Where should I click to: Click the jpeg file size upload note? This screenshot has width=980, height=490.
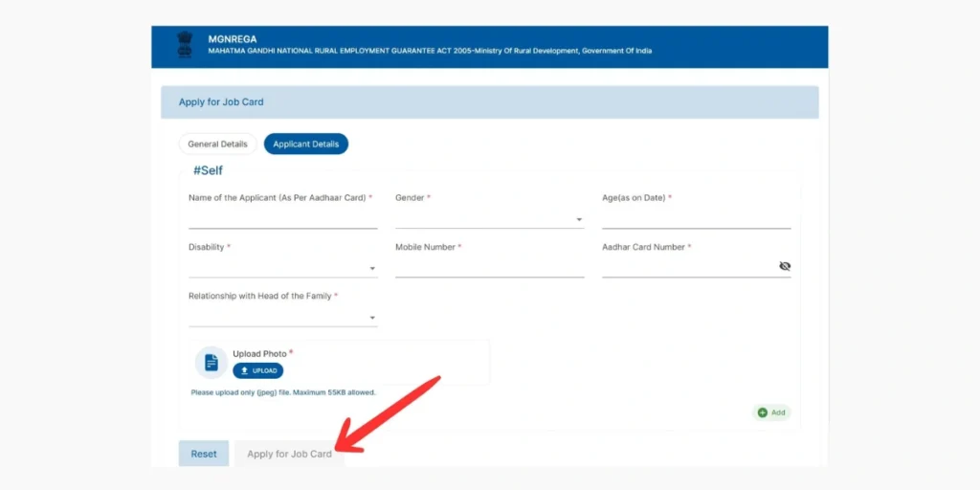click(x=283, y=392)
